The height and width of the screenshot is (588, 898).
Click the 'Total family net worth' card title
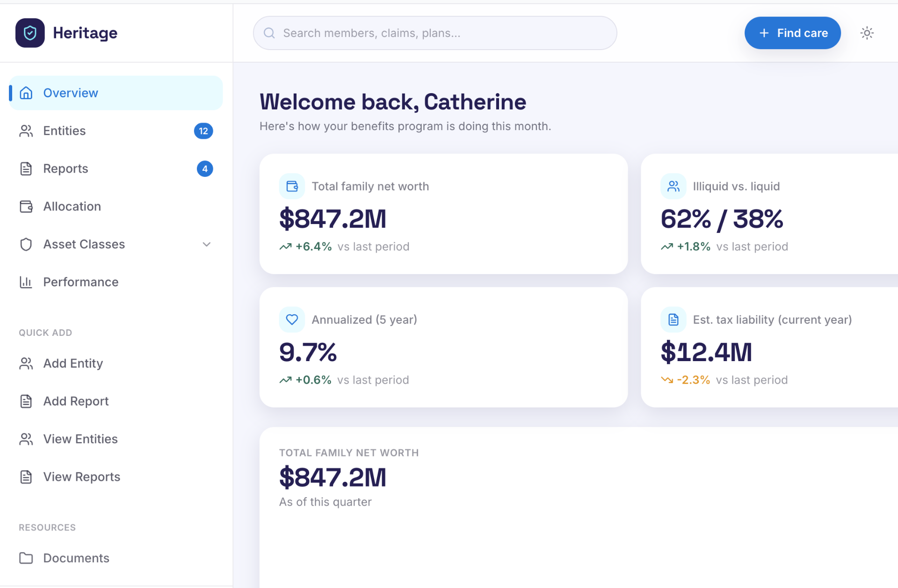(370, 187)
